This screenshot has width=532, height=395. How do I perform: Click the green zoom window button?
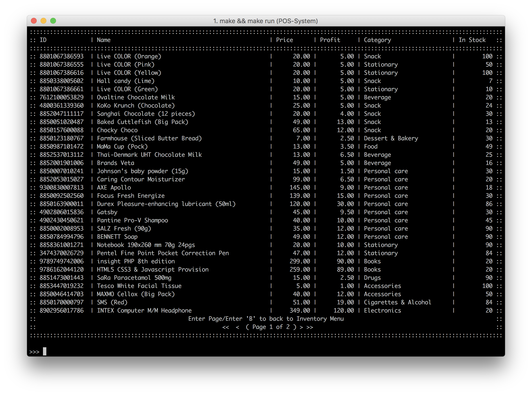tap(53, 21)
